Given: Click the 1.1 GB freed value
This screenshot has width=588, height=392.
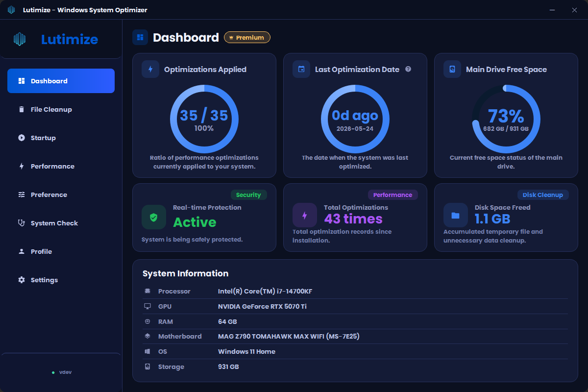Looking at the screenshot, I should click(x=492, y=219).
